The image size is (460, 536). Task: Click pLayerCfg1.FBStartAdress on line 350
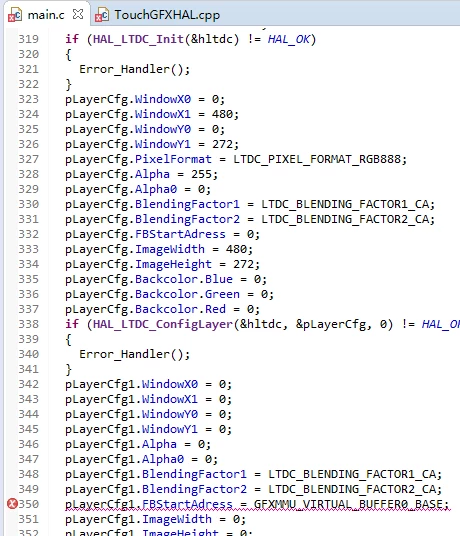(149, 504)
